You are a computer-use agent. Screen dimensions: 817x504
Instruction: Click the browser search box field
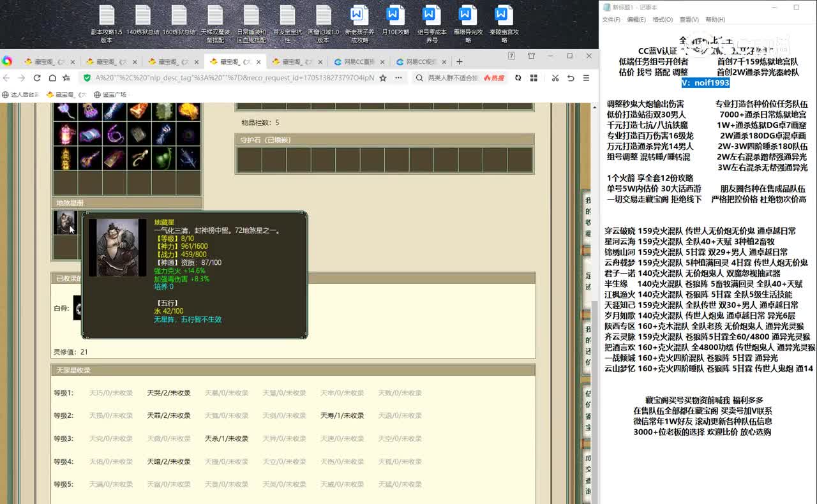[x=452, y=78]
